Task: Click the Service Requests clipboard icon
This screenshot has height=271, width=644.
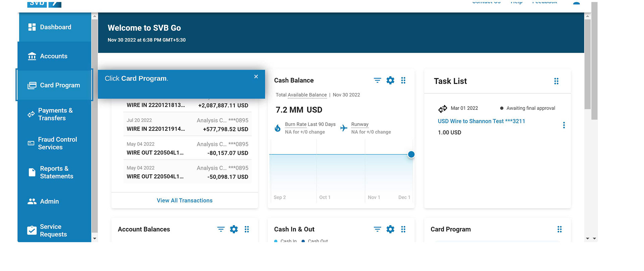Action: [32, 230]
